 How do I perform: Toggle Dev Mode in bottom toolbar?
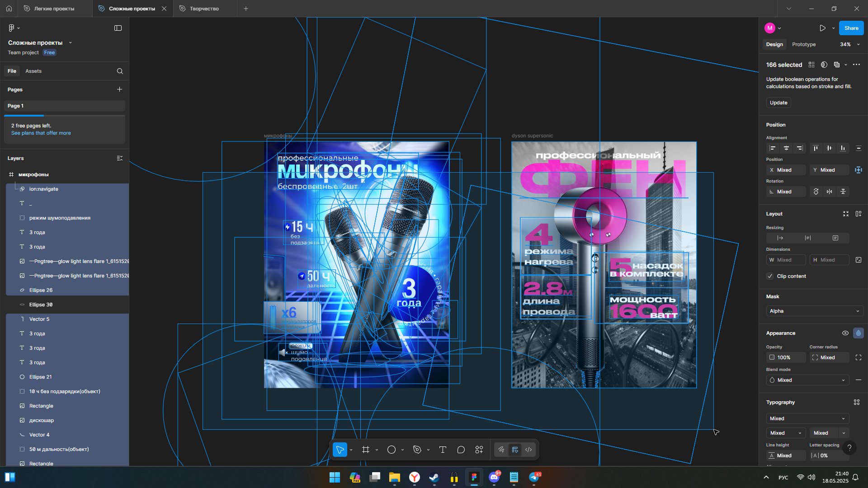click(x=528, y=450)
